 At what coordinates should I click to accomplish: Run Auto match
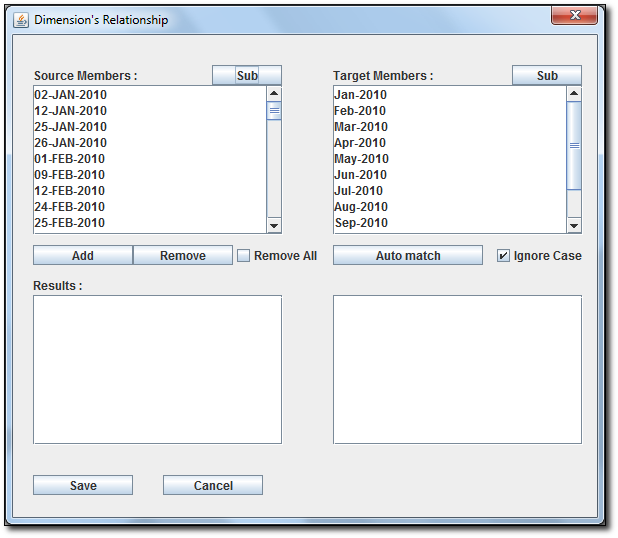(x=408, y=256)
